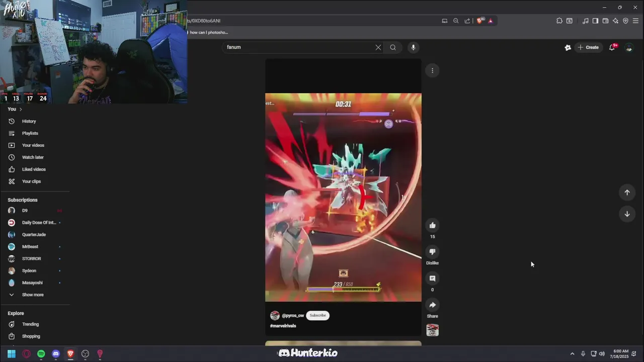Viewport: 644px width, 362px height.
Task: Open the taskbar clock and date
Action: click(x=619, y=354)
